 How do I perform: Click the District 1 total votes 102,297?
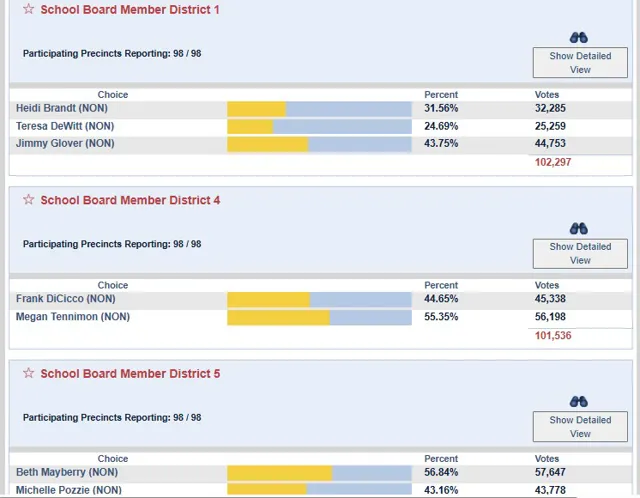tap(553, 162)
